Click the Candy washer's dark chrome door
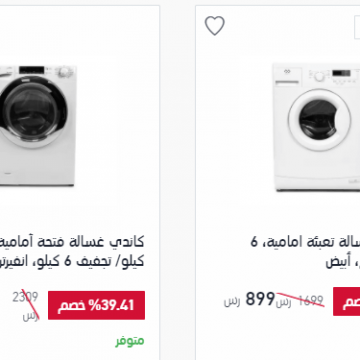The width and height of the screenshot is (360, 360). point(33,112)
